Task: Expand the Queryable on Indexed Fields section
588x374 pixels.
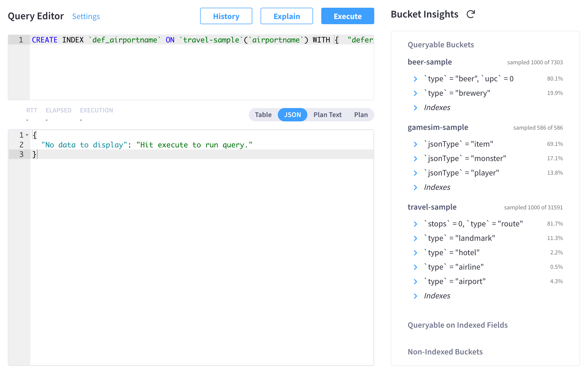Action: 458,325
